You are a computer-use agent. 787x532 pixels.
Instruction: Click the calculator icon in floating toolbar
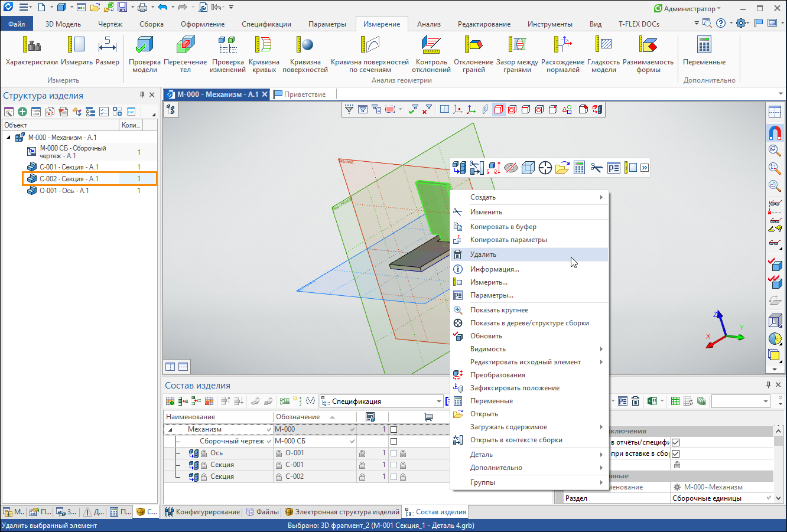(579, 168)
